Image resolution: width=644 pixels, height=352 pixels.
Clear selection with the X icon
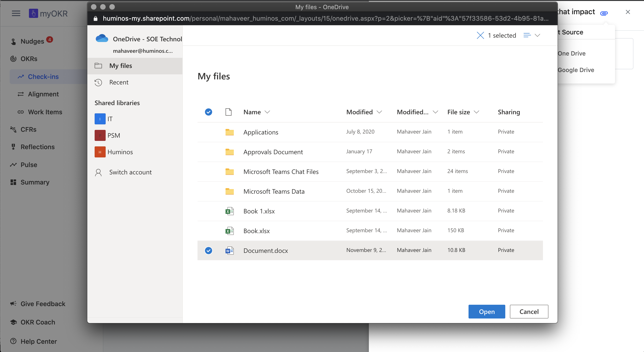(480, 36)
